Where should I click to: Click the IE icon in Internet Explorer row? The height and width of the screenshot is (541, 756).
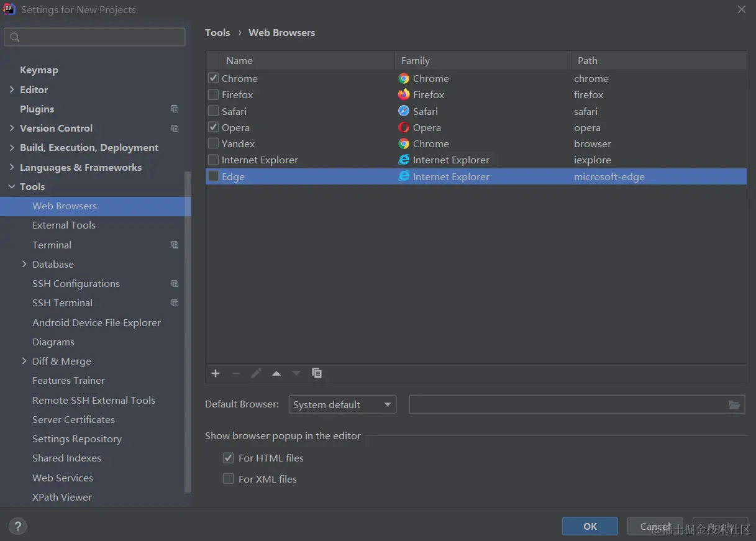pyautogui.click(x=404, y=160)
